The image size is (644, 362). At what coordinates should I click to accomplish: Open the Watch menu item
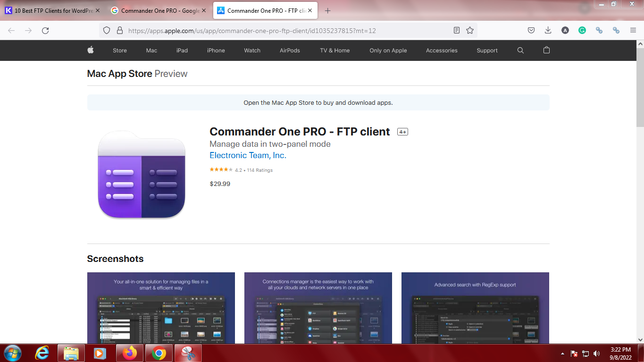click(x=252, y=51)
